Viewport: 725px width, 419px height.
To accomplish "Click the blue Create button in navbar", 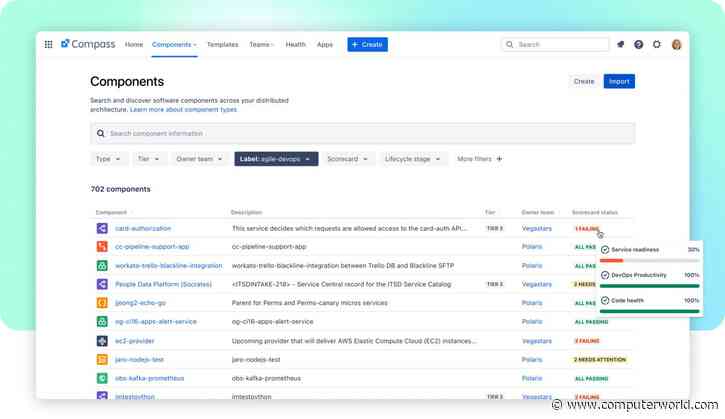I will pos(368,45).
